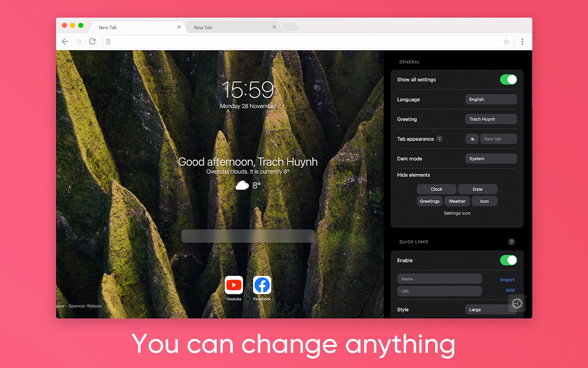Click the Hide elements label
The width and height of the screenshot is (588, 368).
pos(413,175)
